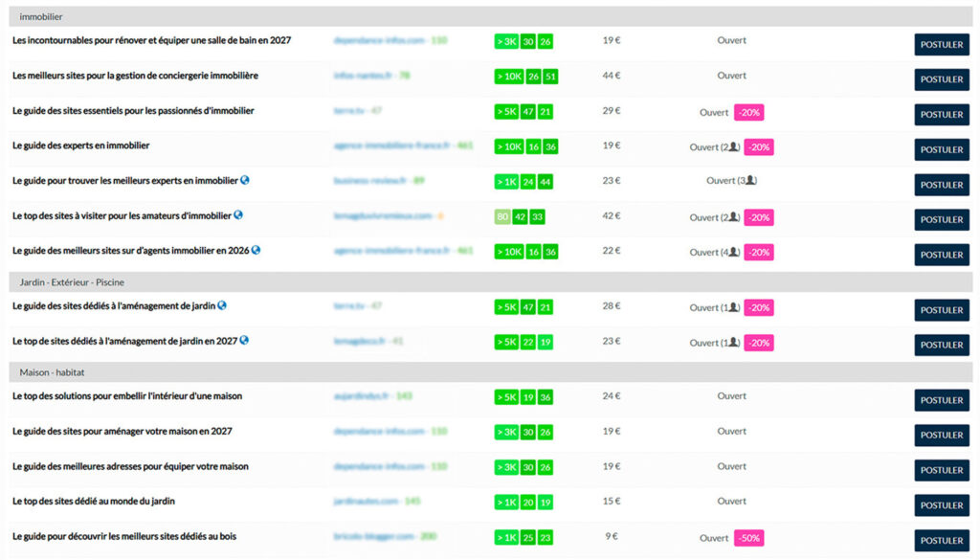This screenshot has height=560, width=980.
Task: Click globe icon after 'agents immobilier en 2026'
Action: [256, 250]
